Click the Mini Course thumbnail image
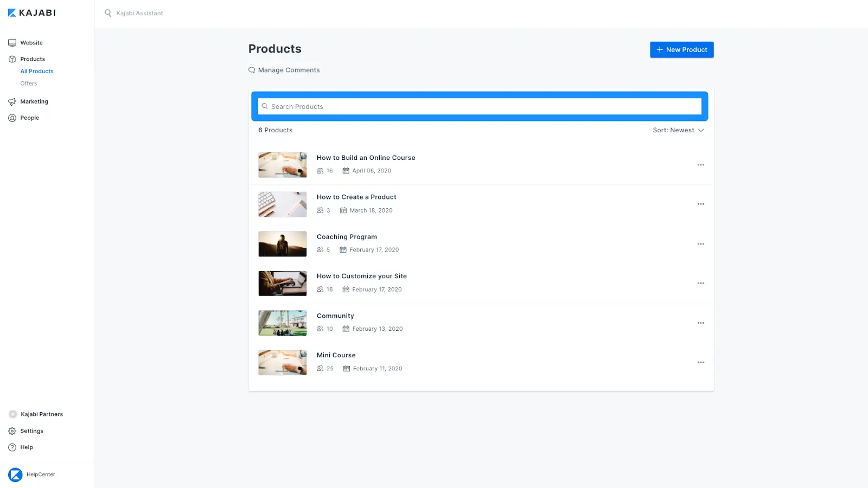 [282, 362]
